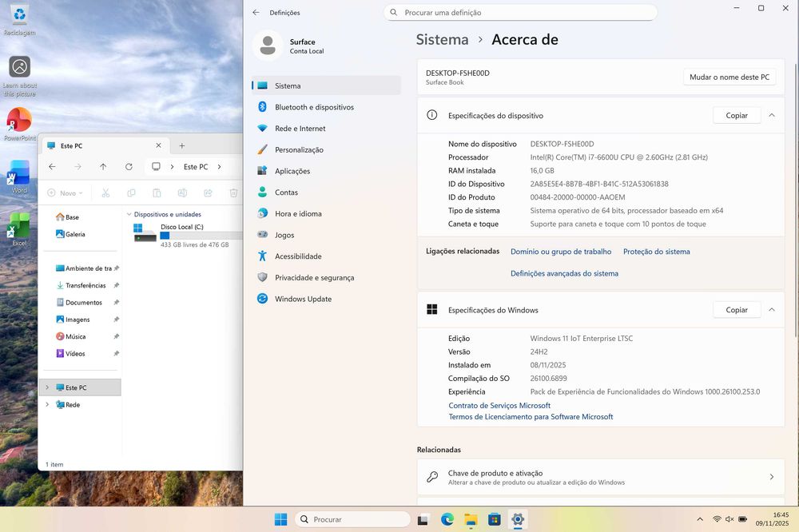Open Contrato de Serviços Microsoft link

tap(499, 406)
